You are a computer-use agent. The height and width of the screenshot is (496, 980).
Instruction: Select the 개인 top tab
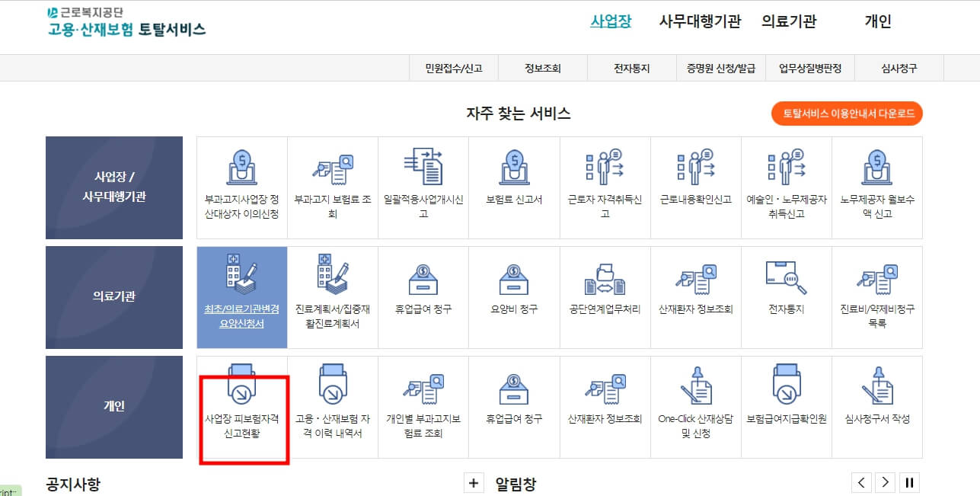[878, 21]
